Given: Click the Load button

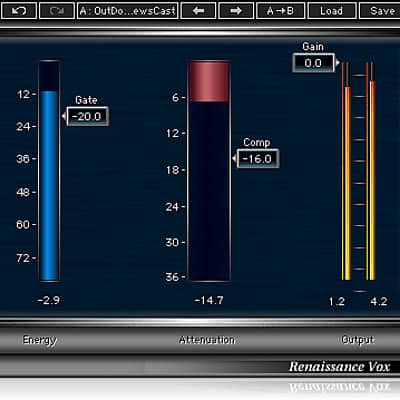Looking at the screenshot, I should click(x=331, y=11).
